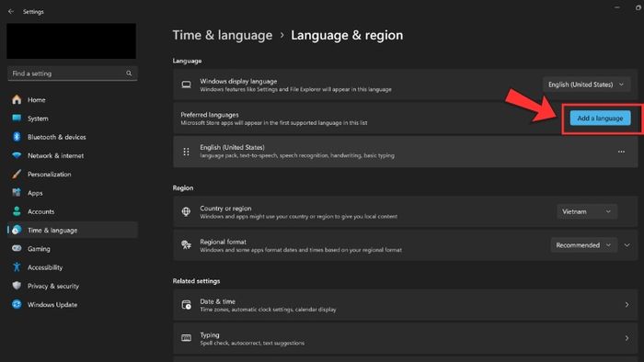
Task: Expand the Regional format section chevron
Action: pyautogui.click(x=627, y=245)
